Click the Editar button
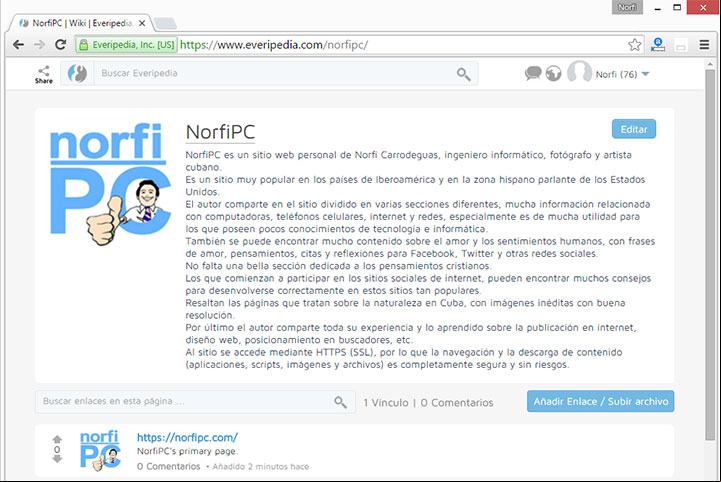Viewport: 721px width, 482px height. (634, 129)
